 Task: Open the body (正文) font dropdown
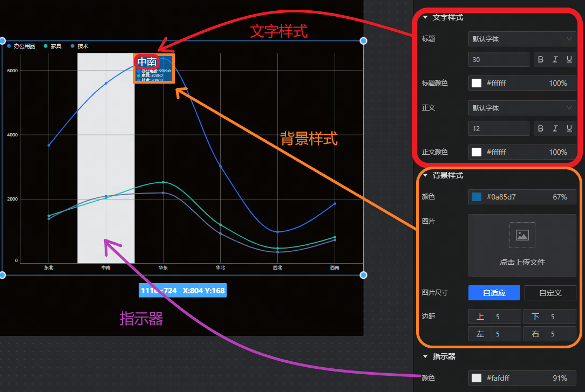[521, 108]
